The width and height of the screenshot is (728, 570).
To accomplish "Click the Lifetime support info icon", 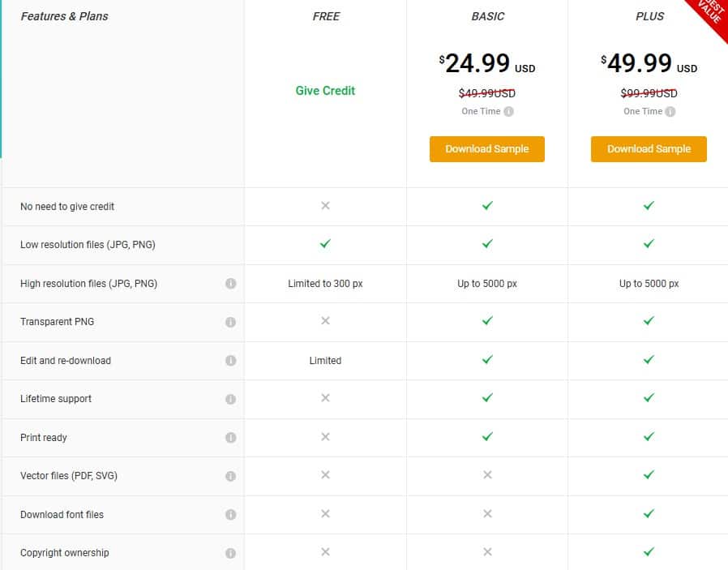I will [231, 399].
